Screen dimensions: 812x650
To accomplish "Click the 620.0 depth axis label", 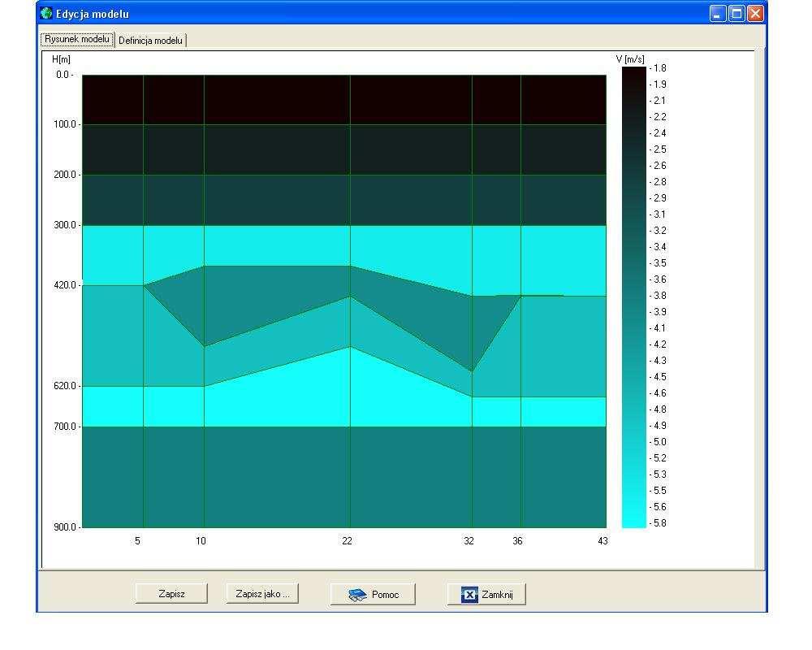I will point(65,386).
